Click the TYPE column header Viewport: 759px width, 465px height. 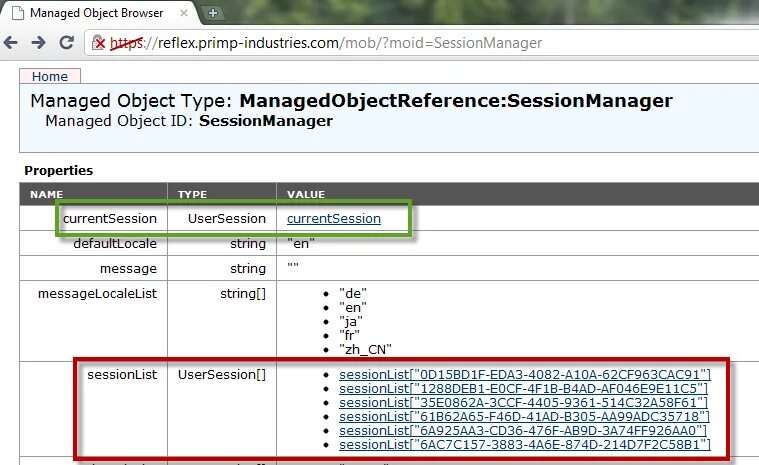coord(192,194)
